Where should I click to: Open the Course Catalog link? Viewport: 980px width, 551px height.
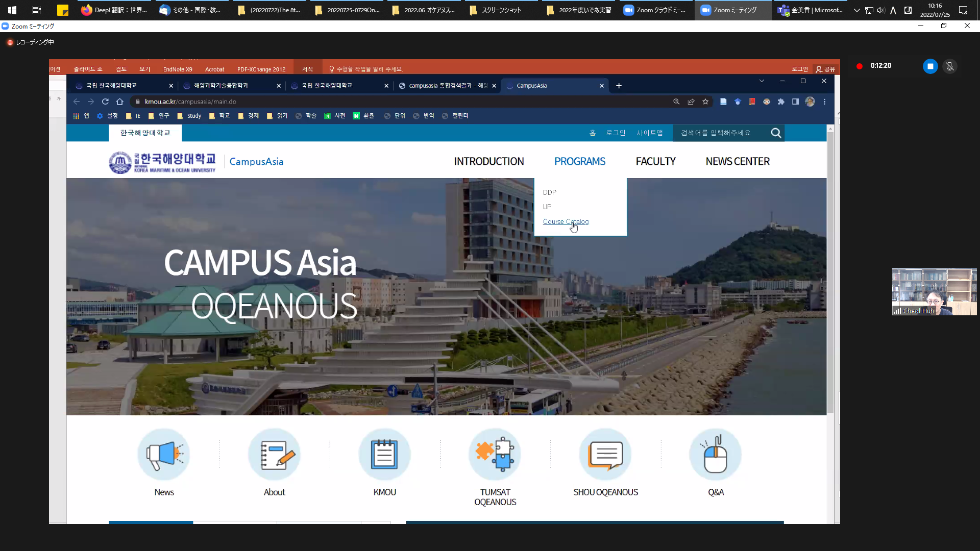tap(566, 221)
